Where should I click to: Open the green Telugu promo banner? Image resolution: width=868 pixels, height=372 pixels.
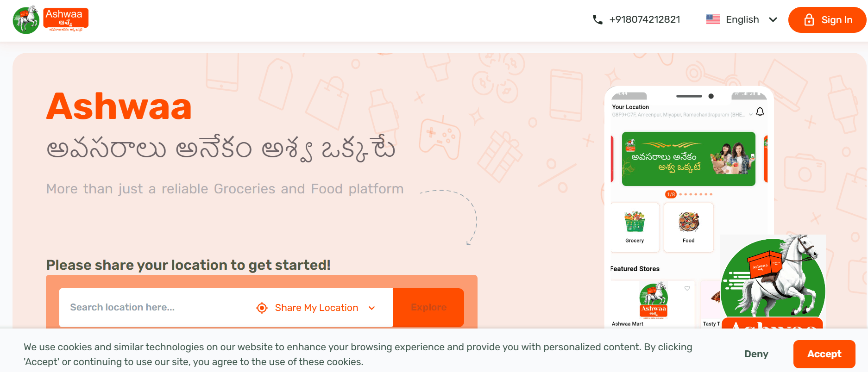point(688,159)
